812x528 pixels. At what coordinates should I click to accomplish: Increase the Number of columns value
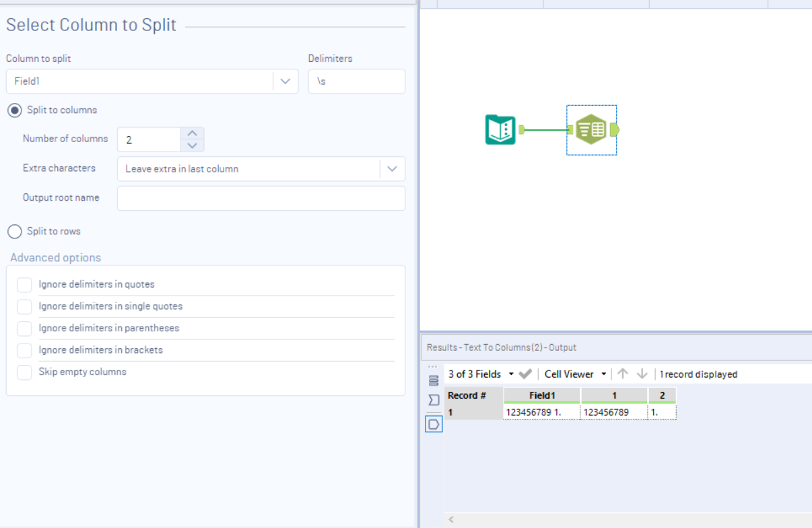(193, 133)
